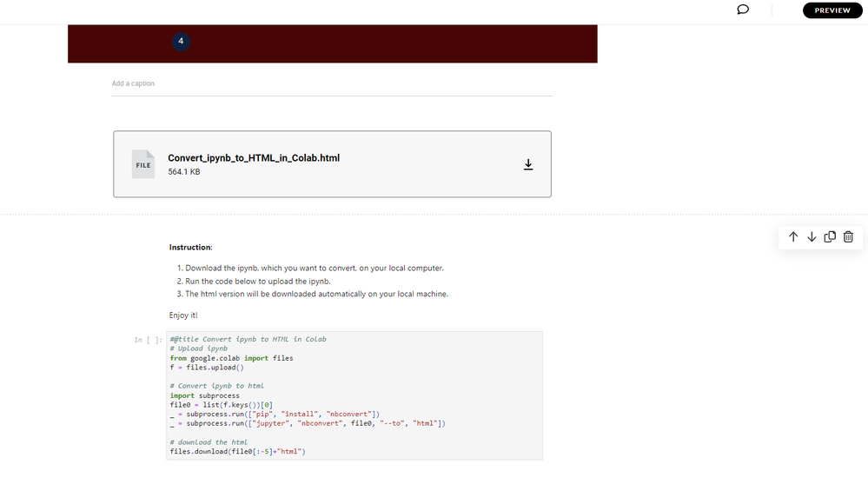This screenshot has width=868, height=478.
Task: Click the numbered badge 4
Action: coord(181,41)
